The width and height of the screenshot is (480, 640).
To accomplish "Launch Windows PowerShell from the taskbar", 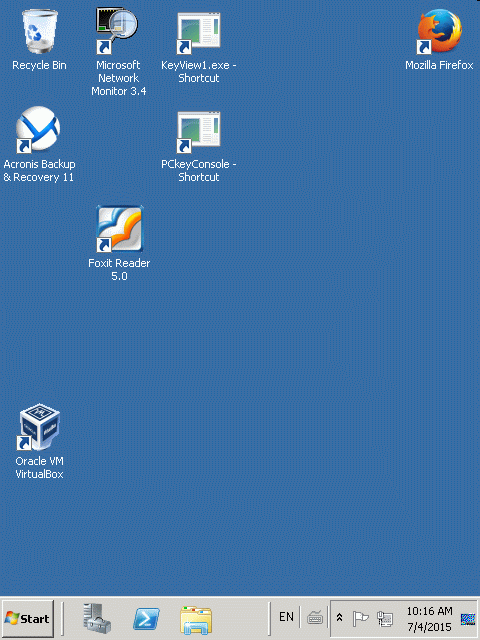I will [x=146, y=619].
